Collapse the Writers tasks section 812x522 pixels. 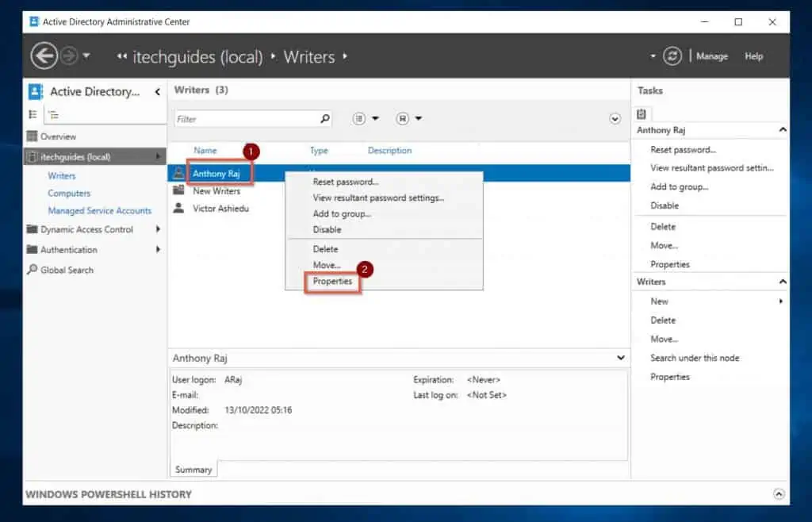783,282
